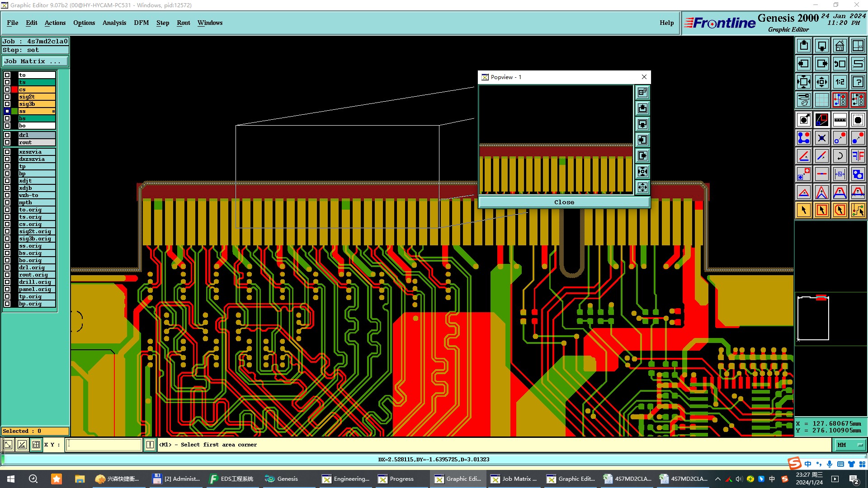This screenshot has height=488, width=868.
Task: Click the mirror flip F icon
Action: pos(858,156)
